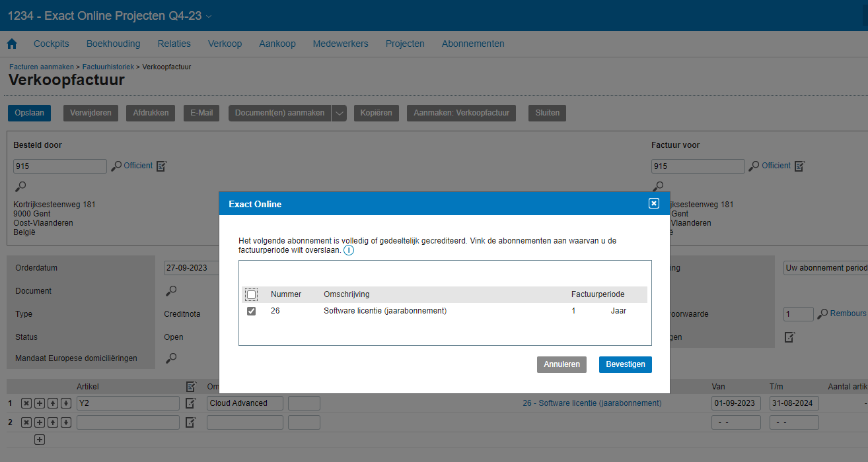Screen dimensions: 868x462
Task: Go to the home dashboard icon
Action: 12,44
